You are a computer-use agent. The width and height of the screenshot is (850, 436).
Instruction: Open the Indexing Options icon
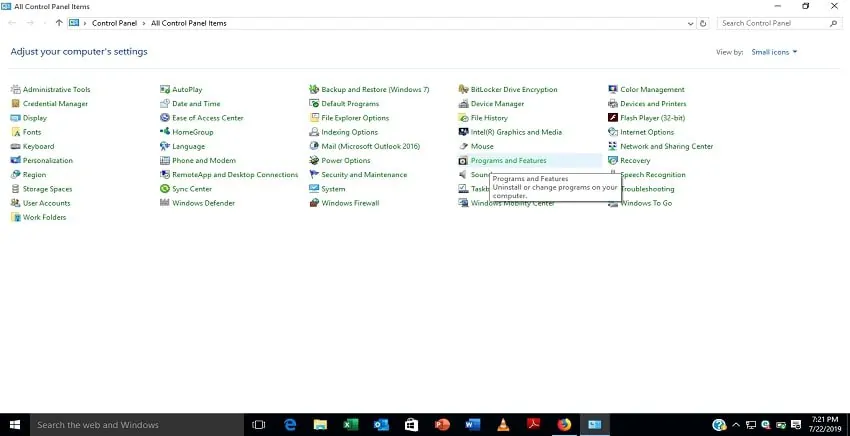click(314, 132)
